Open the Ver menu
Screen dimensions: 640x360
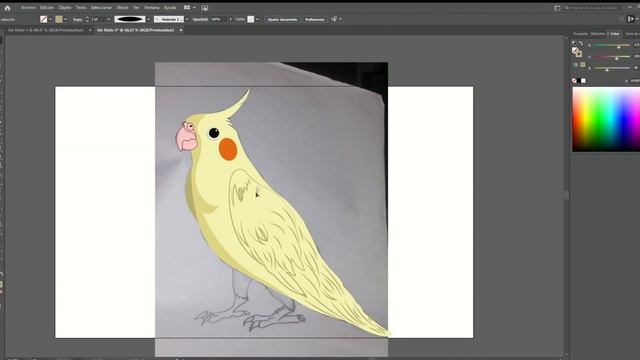click(x=136, y=7)
